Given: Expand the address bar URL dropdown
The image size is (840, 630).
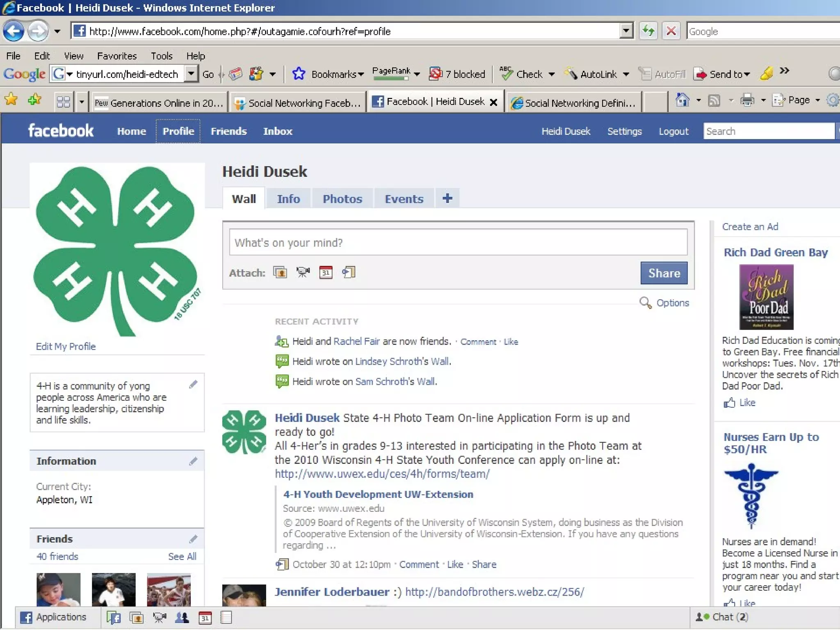Looking at the screenshot, I should click(x=626, y=31).
